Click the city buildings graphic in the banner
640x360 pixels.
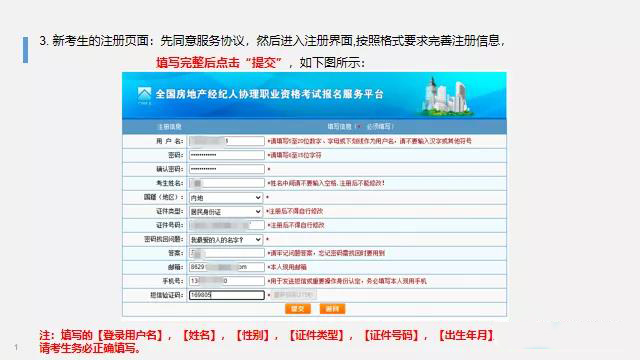point(447,96)
